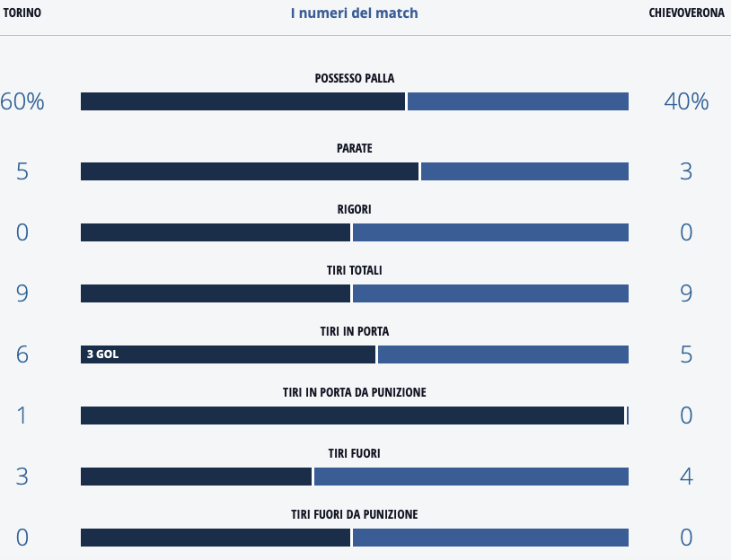Click ChievoVerona's 40% possession value

pos(686,101)
